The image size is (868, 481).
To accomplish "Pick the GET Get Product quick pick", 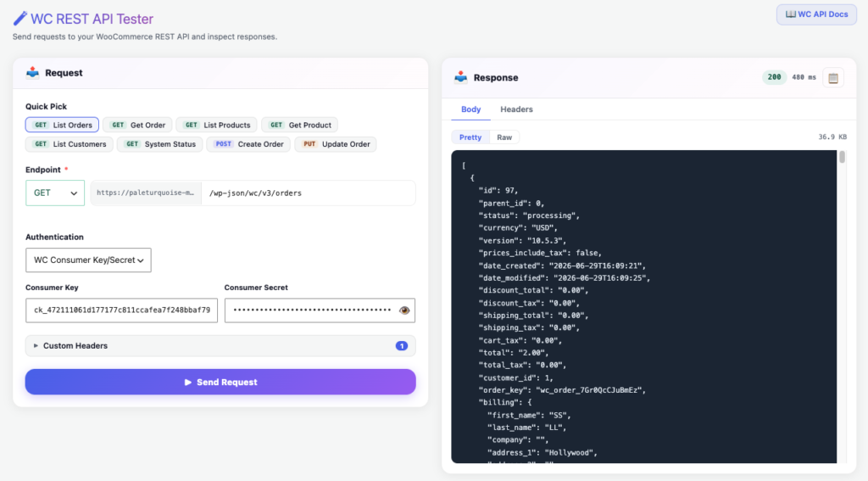I will (x=299, y=125).
